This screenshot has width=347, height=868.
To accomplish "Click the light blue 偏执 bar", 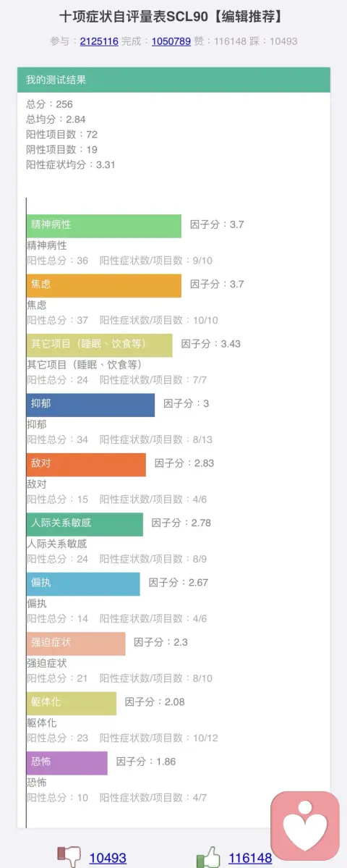I will click(x=83, y=584).
